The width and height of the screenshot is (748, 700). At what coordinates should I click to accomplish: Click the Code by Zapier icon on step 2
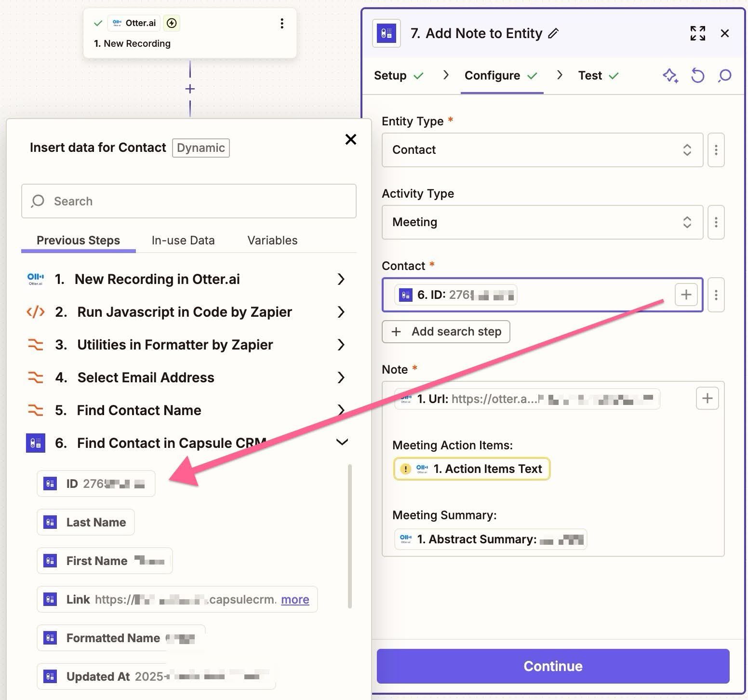(36, 312)
